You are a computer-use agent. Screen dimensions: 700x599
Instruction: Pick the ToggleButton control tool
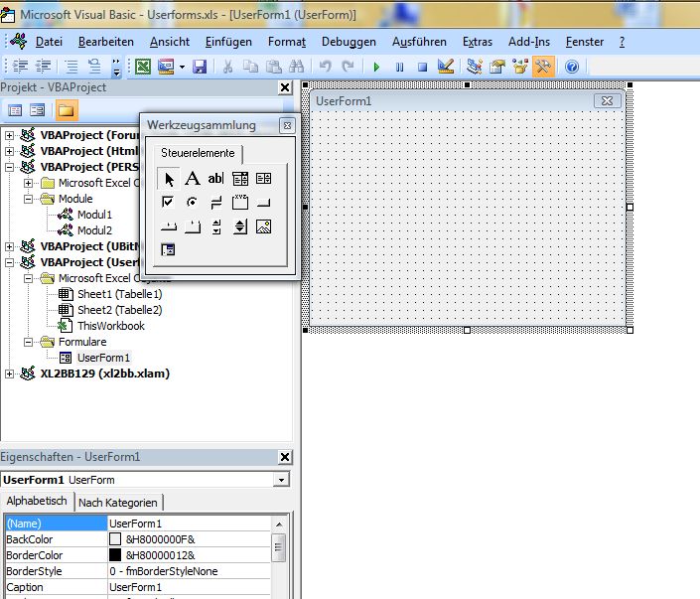(216, 203)
